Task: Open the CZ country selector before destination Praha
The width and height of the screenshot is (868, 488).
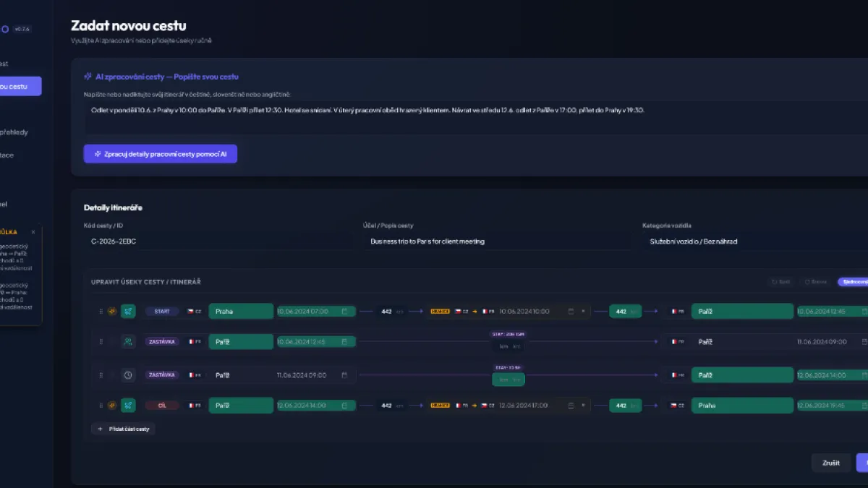Action: [678, 406]
